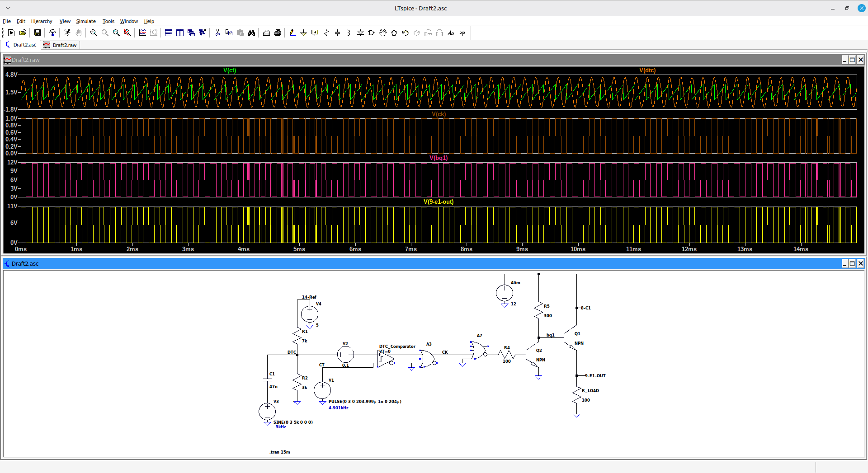
Task: Close all windows using toolbar icon
Action: click(203, 33)
